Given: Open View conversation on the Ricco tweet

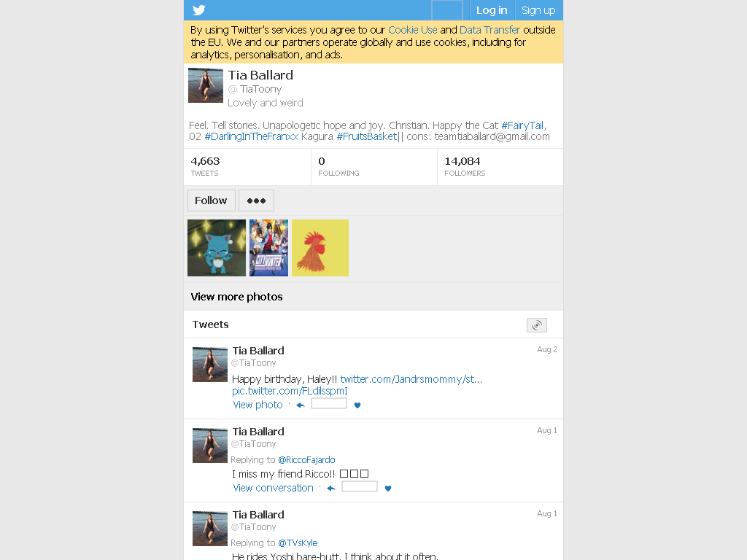Looking at the screenshot, I should point(273,488).
